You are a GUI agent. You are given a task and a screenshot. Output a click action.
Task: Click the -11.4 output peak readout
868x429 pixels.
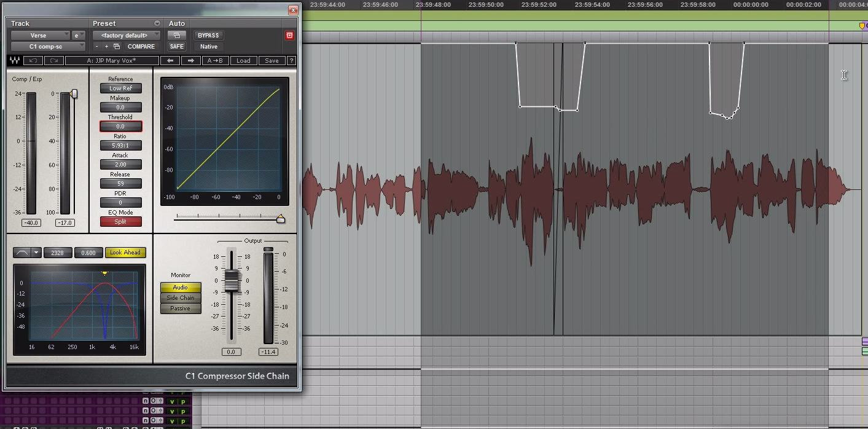click(268, 352)
